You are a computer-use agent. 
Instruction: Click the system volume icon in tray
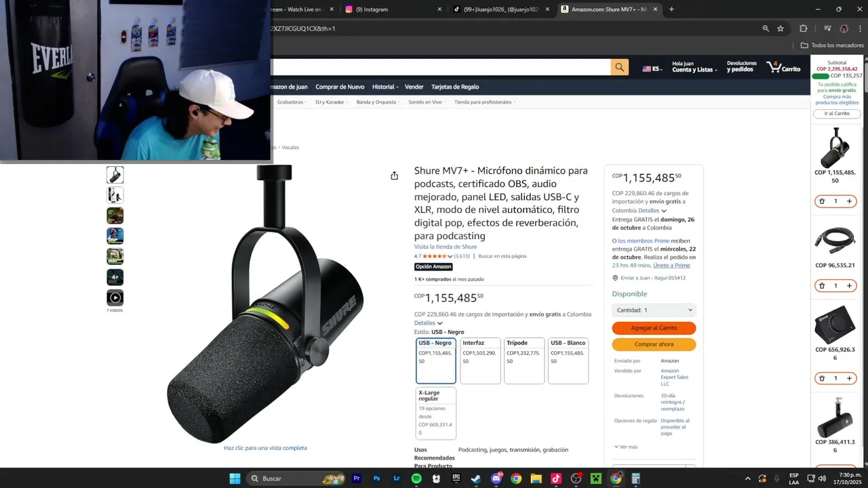click(x=822, y=479)
